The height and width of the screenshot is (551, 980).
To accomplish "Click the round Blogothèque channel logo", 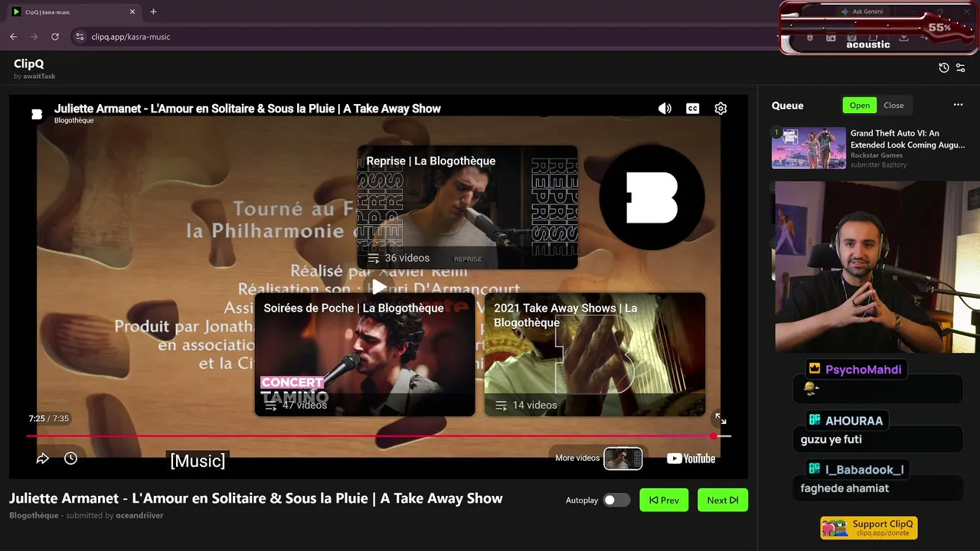I will (x=652, y=197).
